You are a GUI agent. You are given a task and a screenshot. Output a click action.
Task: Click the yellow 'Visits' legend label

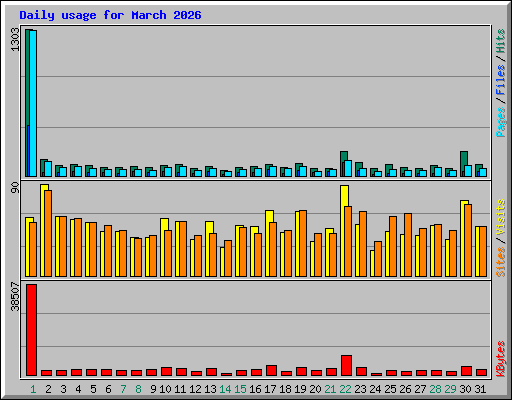coord(501,218)
